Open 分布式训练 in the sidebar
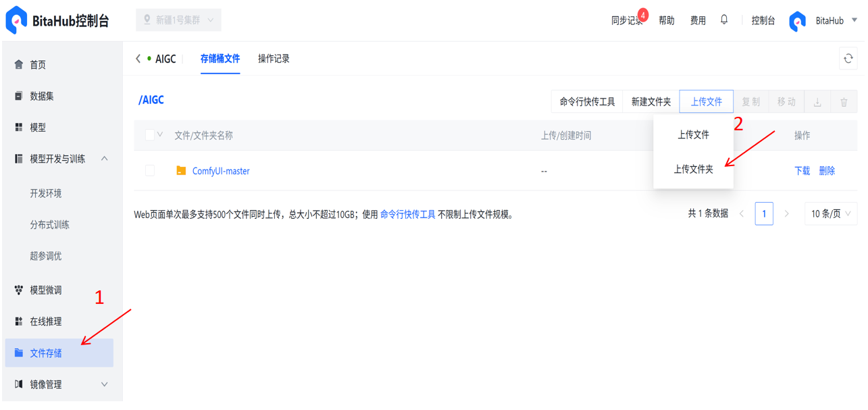Viewport: 868px width, 410px height. [x=49, y=224]
